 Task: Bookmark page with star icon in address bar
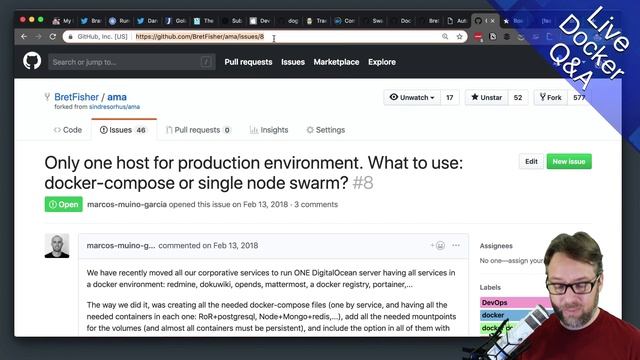coord(459,37)
